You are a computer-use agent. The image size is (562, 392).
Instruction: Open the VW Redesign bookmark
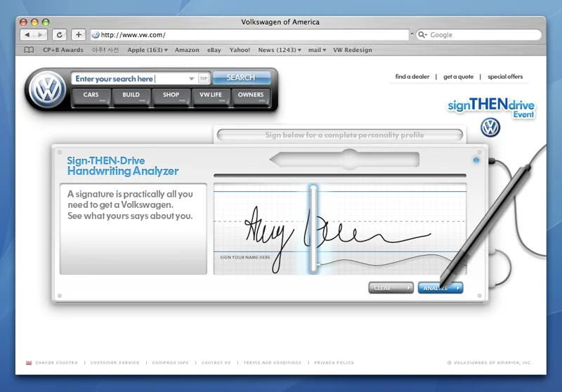pos(353,50)
